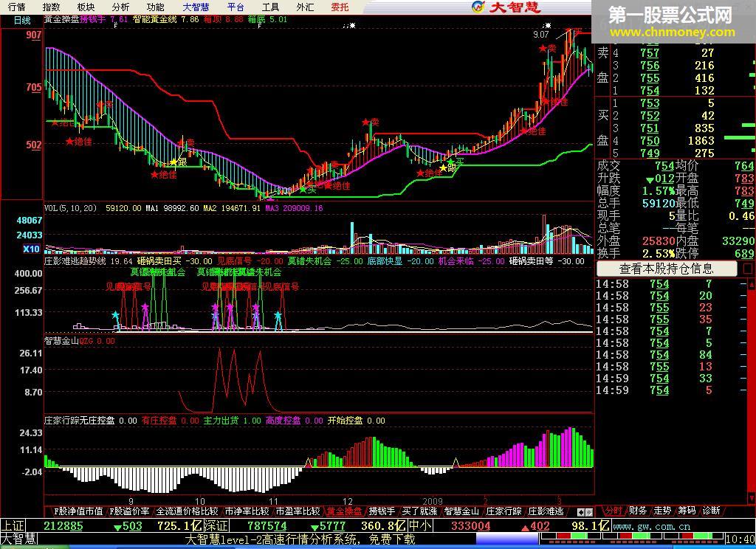Click buy level 4 volume 1863
756x549 pixels.
click(x=701, y=141)
